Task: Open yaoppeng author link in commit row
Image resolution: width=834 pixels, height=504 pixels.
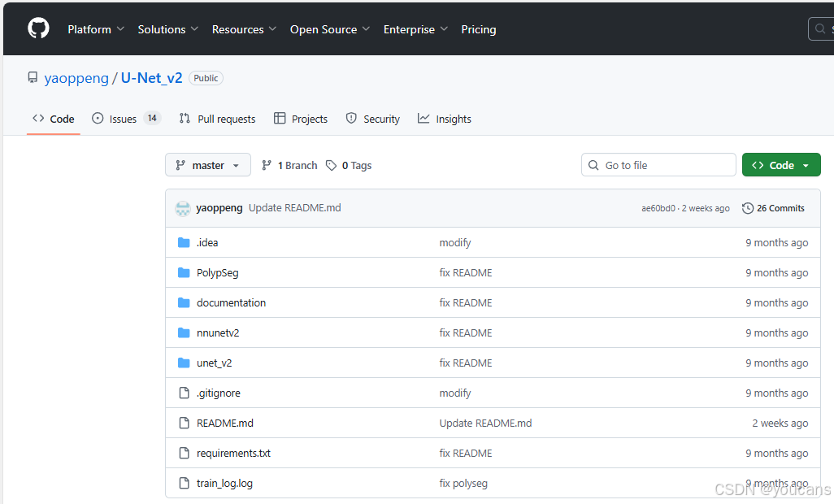Action: (219, 208)
